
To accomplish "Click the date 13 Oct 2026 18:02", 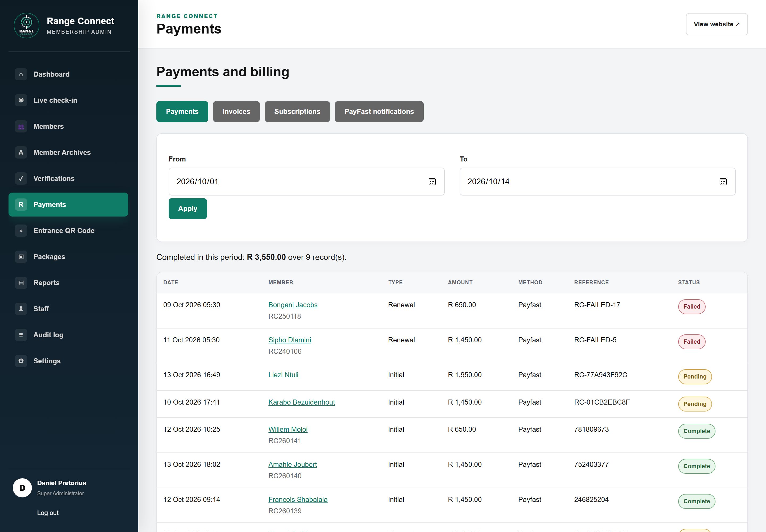I will click(192, 464).
